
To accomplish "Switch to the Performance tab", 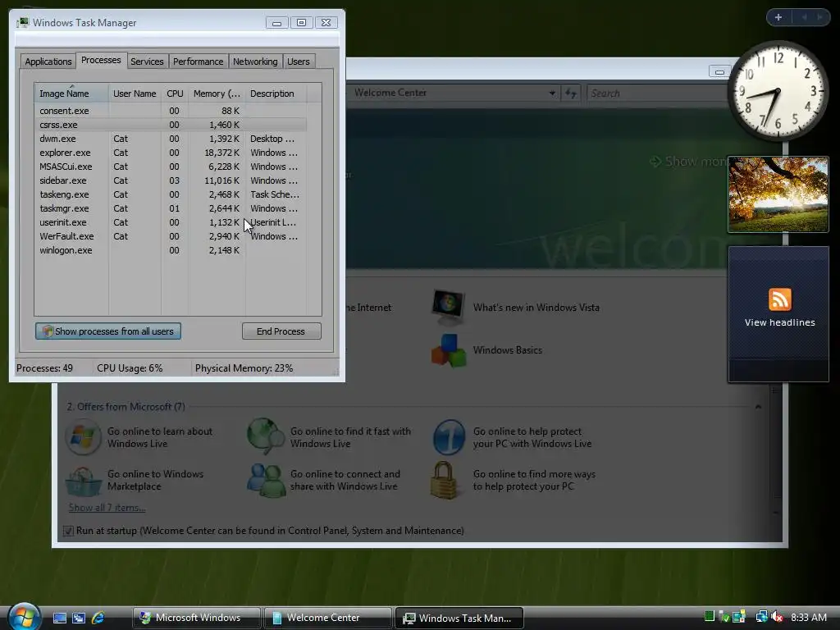I will tap(198, 62).
